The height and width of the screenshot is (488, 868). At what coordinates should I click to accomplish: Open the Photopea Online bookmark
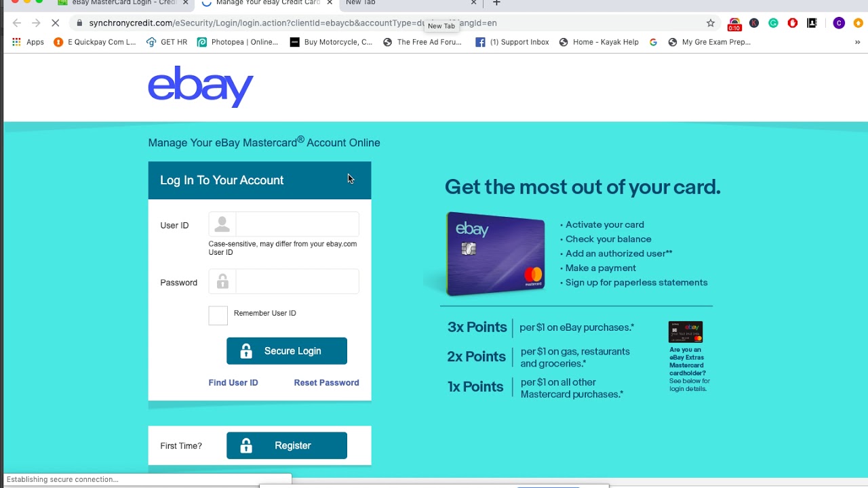pos(237,42)
